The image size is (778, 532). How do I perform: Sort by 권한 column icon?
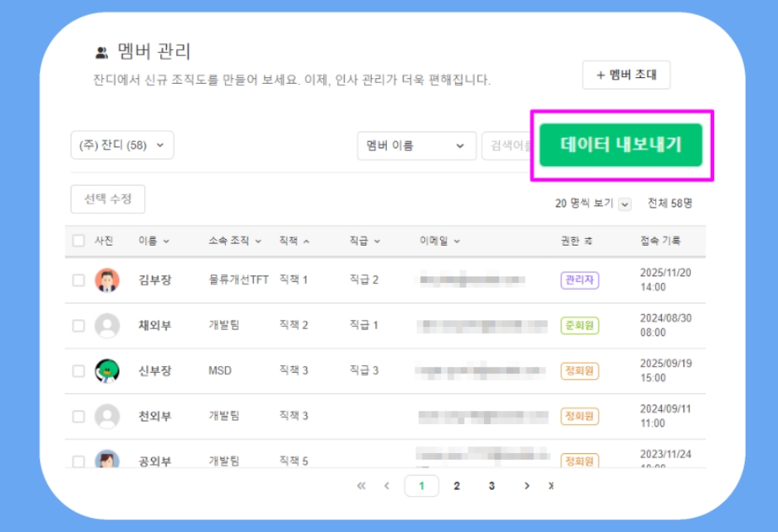(588, 242)
